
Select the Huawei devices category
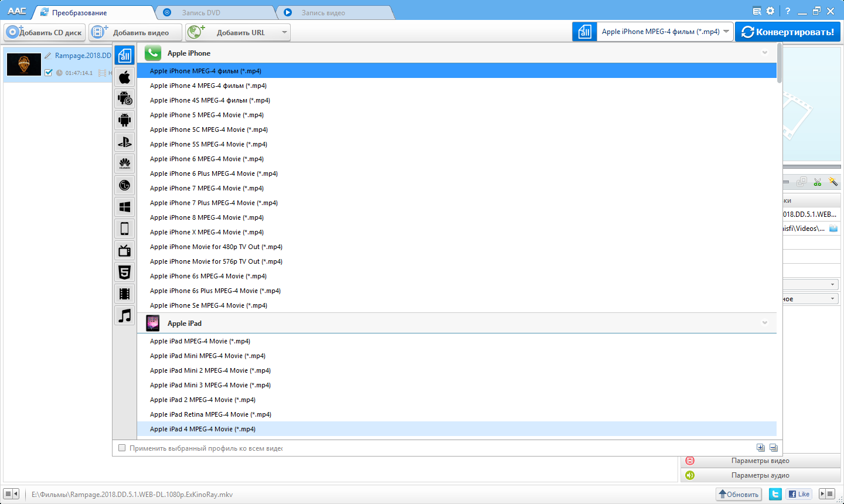(x=124, y=164)
